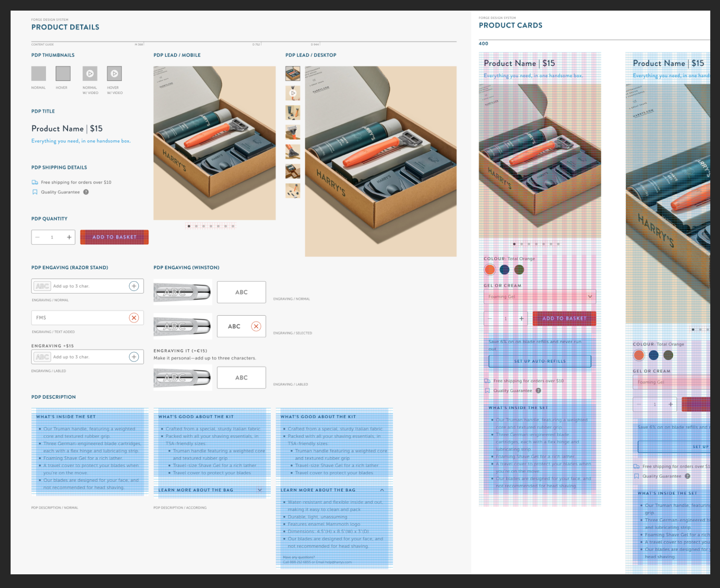Click the ABC engraving icon in Engraving / Normal razor stand field
Viewport: 720px width, 588px height.
pyautogui.click(x=42, y=286)
